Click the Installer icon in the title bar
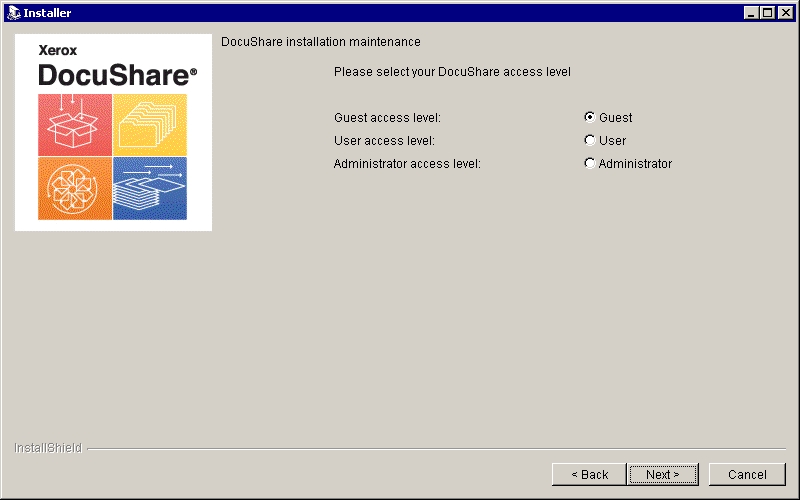Viewport: 800px width, 500px height. 13,13
